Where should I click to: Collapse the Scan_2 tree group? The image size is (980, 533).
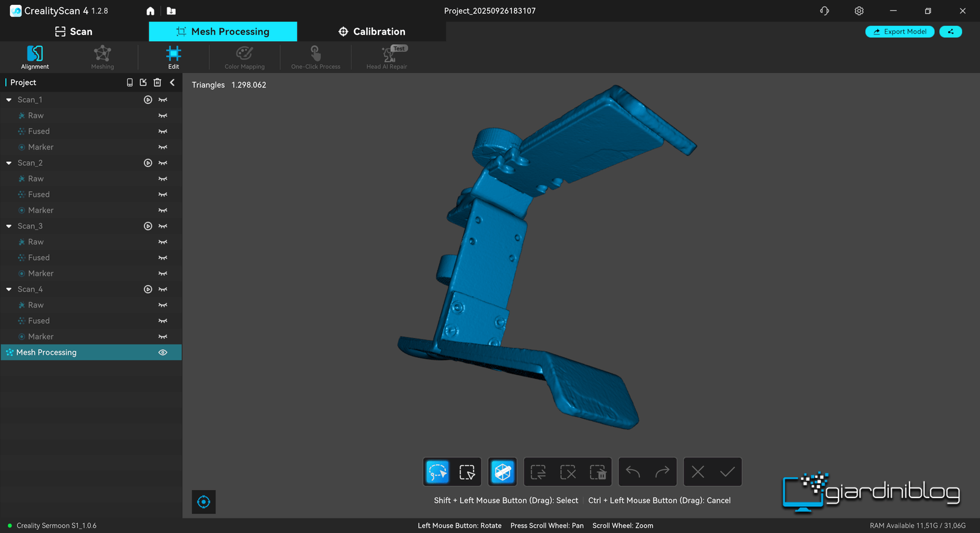coord(9,163)
